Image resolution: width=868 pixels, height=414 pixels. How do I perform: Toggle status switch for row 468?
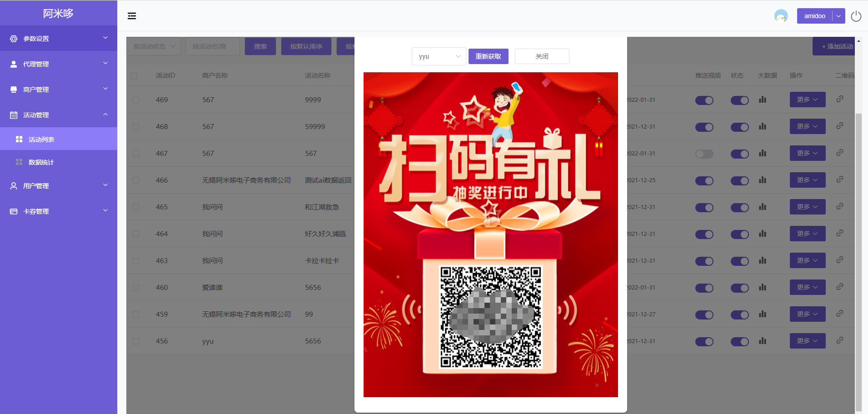pyautogui.click(x=739, y=127)
